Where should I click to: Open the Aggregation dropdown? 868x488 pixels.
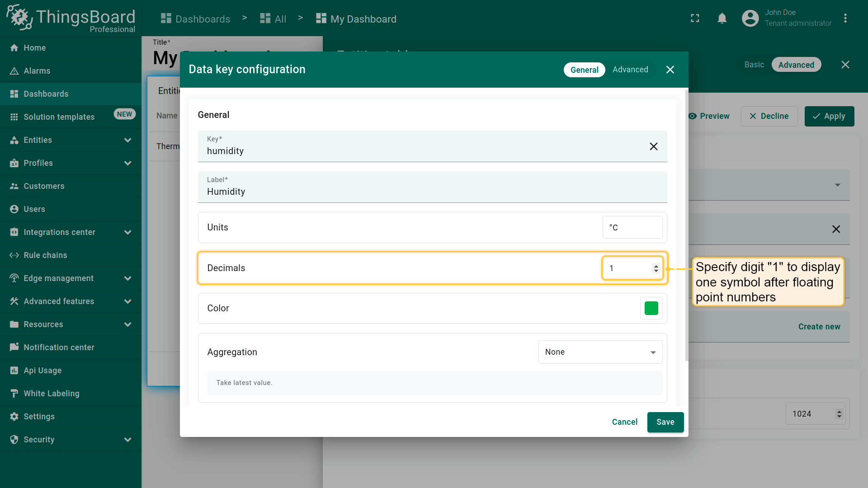pyautogui.click(x=600, y=352)
